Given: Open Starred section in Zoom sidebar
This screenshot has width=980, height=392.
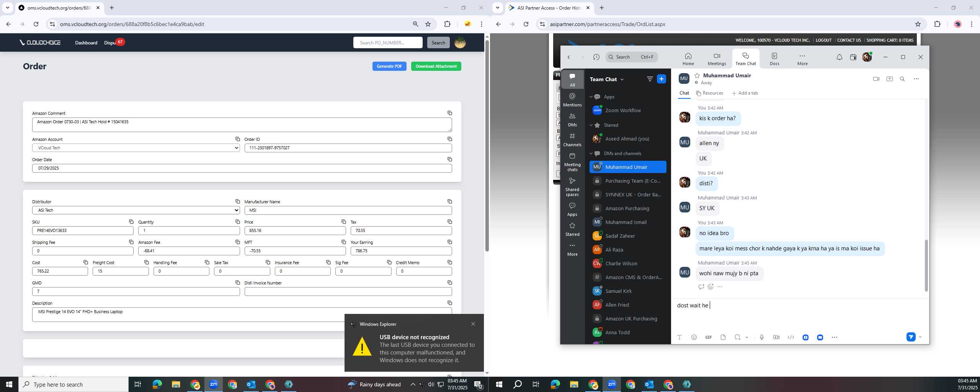Looking at the screenshot, I should point(572,229).
